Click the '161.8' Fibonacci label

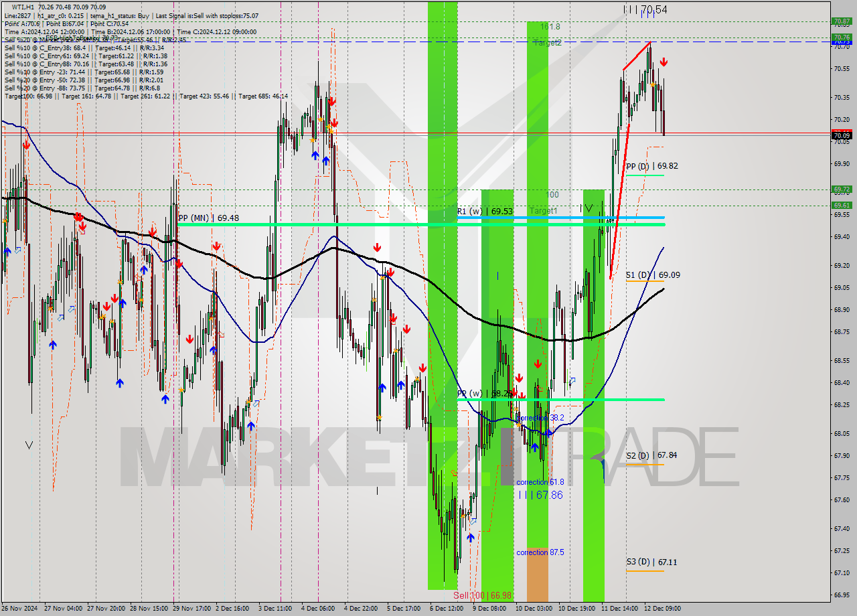550,27
